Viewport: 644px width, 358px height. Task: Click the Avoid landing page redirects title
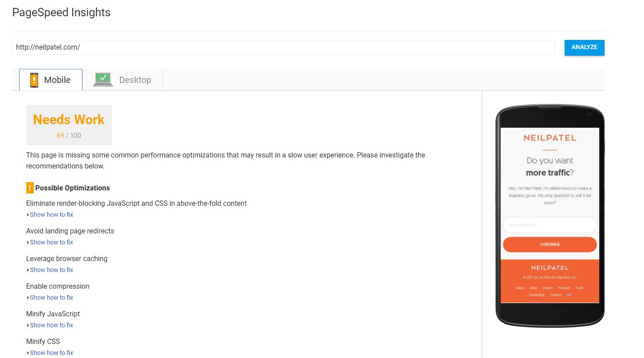(70, 231)
